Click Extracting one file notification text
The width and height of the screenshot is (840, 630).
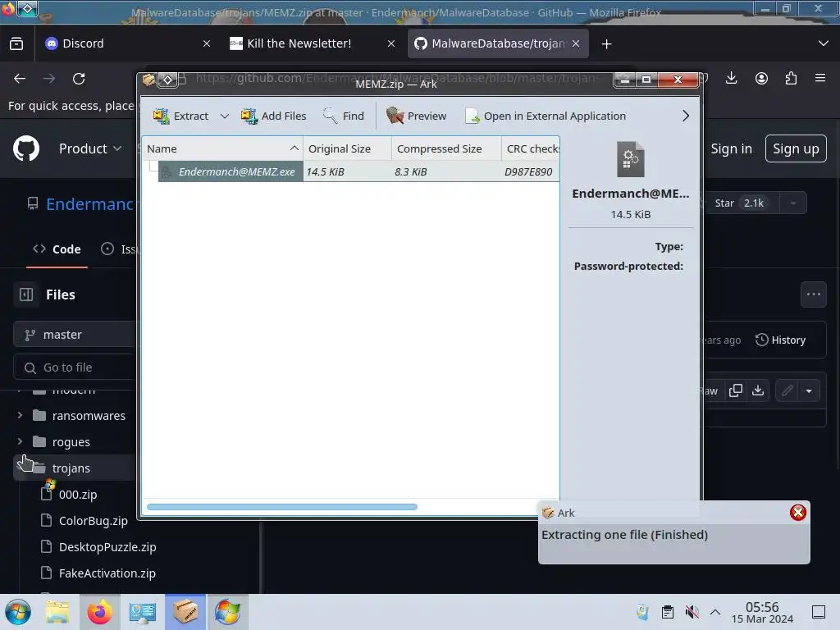pyautogui.click(x=624, y=535)
